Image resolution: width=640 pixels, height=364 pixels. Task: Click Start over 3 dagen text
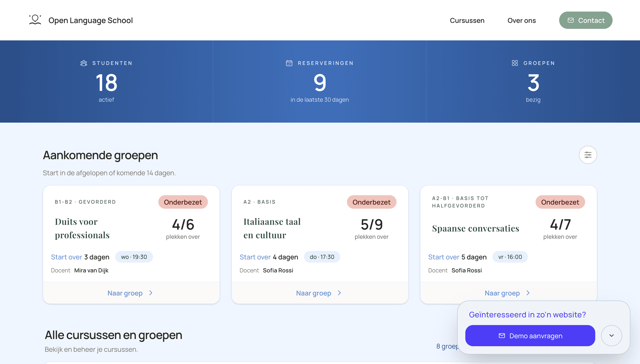click(x=80, y=257)
